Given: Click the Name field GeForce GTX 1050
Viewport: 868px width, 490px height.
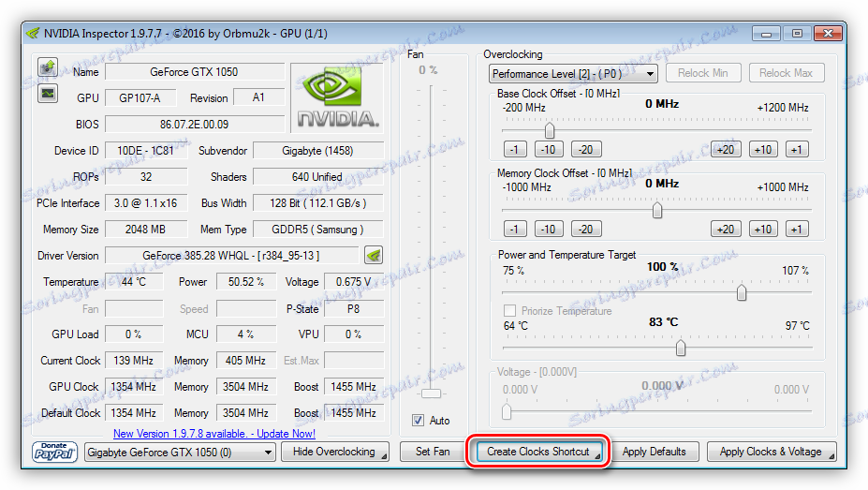Looking at the screenshot, I should coord(195,72).
